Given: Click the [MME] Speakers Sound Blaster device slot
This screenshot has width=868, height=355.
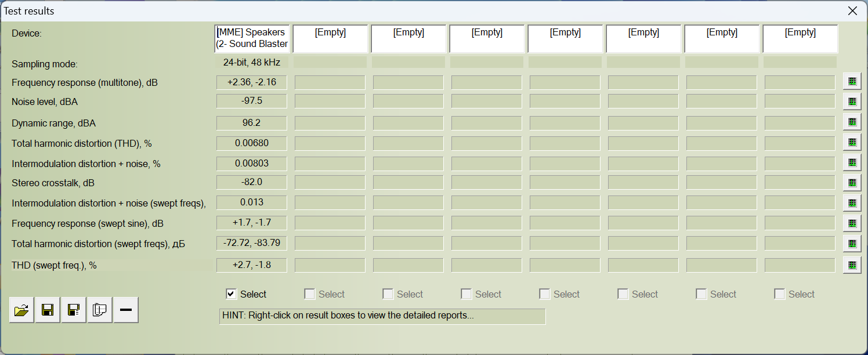Looking at the screenshot, I should (252, 38).
